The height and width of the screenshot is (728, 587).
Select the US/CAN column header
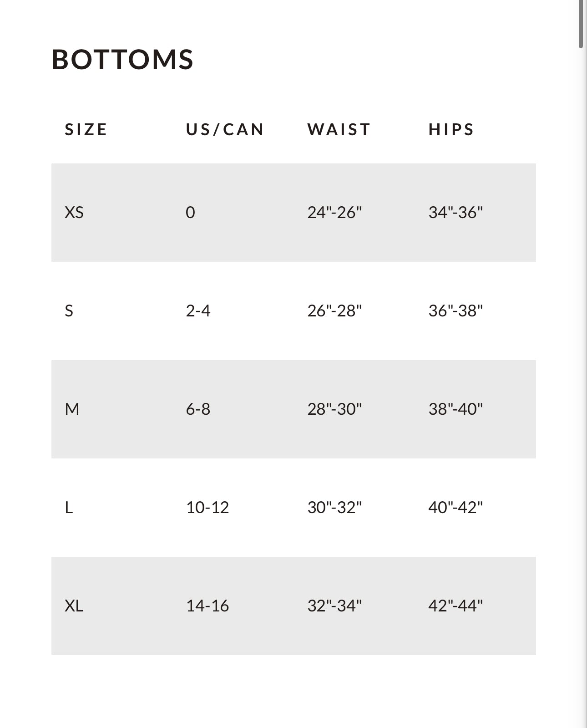[225, 130]
